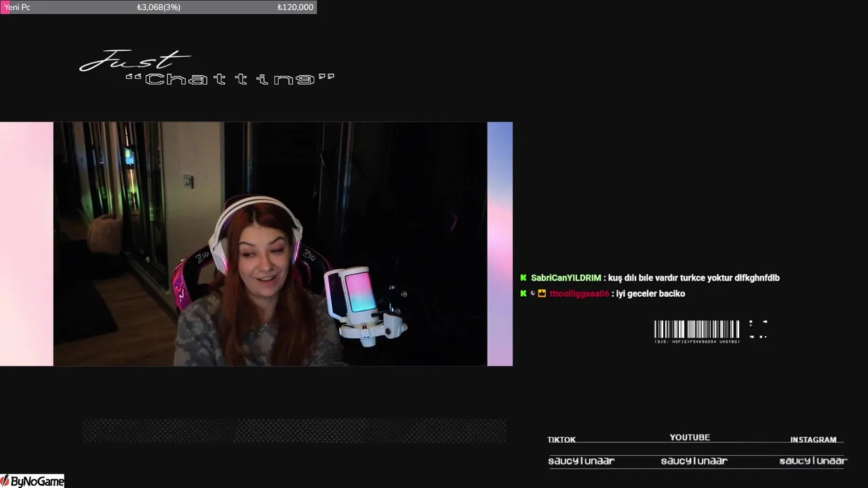
Task: Click the Kick badge beside tttoolliggaaa06
Action: (x=523, y=293)
